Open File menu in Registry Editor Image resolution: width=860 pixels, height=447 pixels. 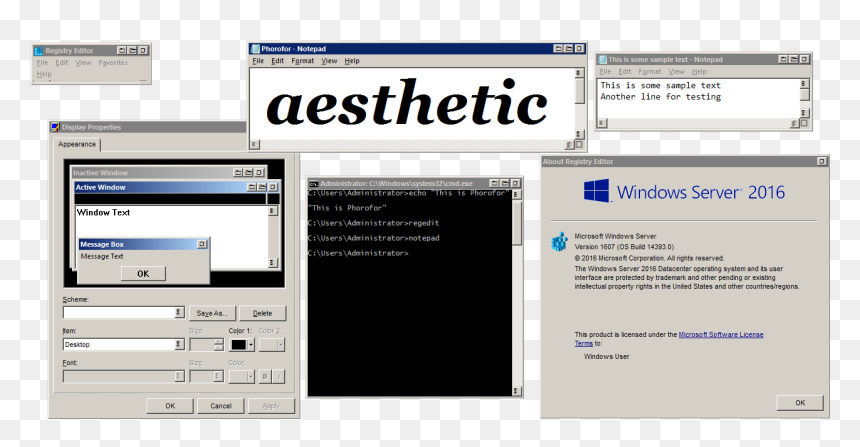pos(42,63)
